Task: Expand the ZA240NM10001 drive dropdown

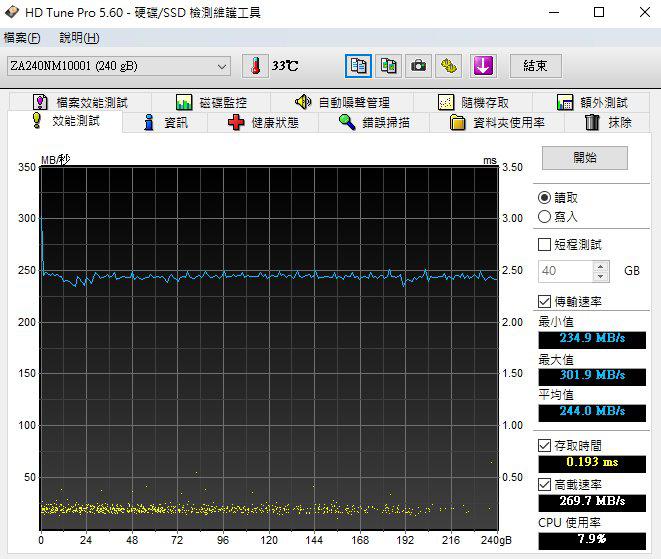Action: point(222,66)
